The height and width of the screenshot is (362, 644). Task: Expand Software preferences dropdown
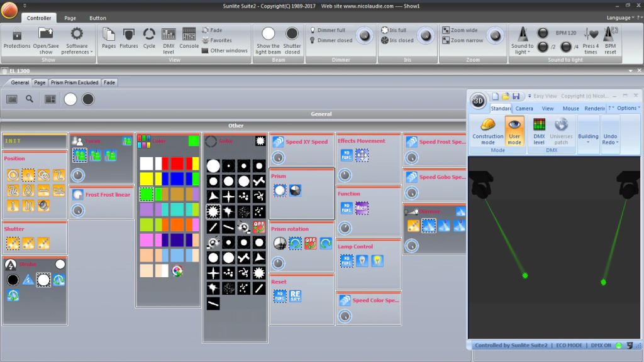coord(77,41)
